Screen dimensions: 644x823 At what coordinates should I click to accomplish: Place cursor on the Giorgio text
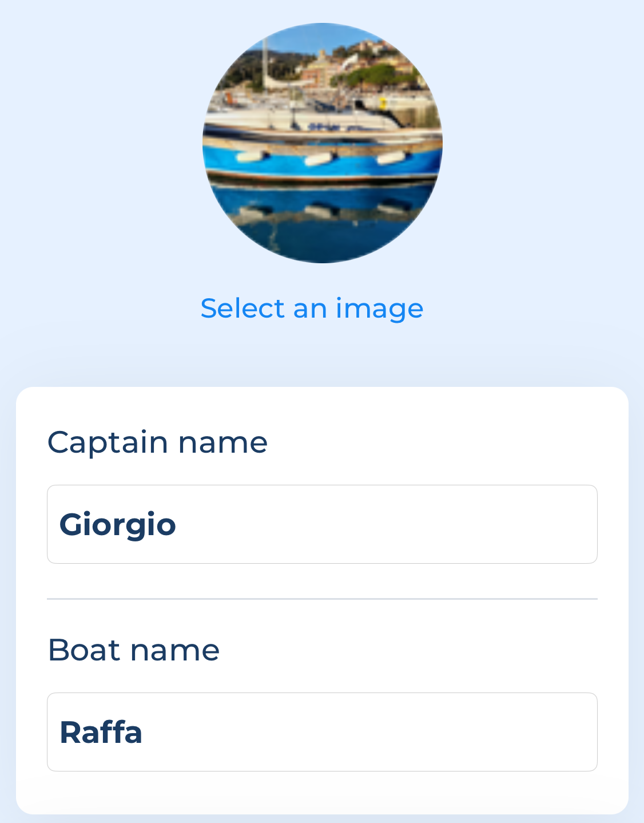click(x=117, y=525)
